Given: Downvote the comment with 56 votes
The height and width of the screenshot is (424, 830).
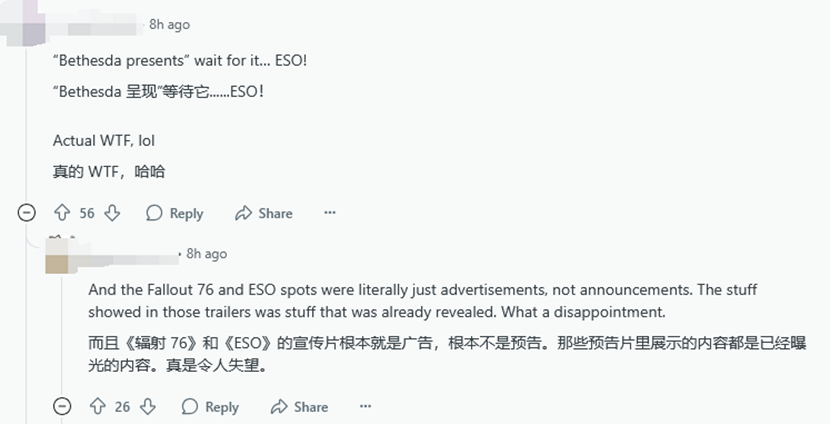Looking at the screenshot, I should [113, 213].
